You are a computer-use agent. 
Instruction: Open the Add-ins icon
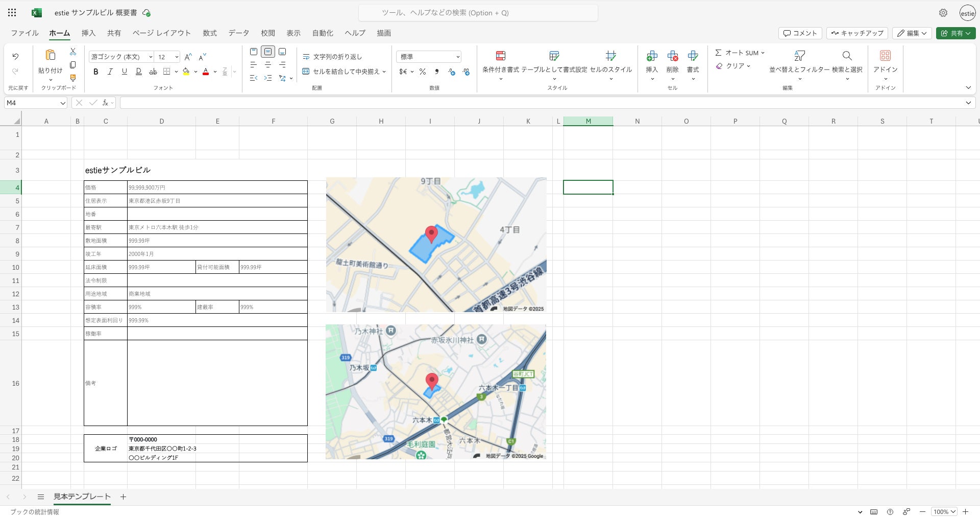tap(885, 56)
